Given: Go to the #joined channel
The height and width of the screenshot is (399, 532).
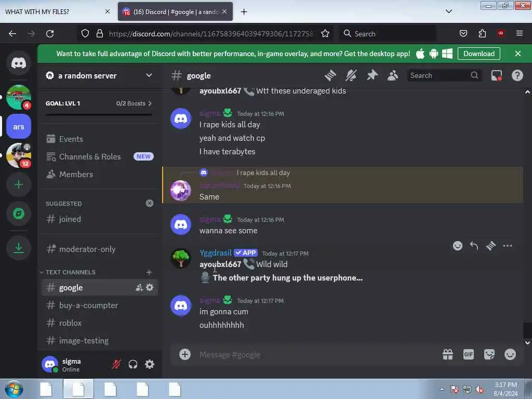Looking at the screenshot, I should pyautogui.click(x=100, y=219).
